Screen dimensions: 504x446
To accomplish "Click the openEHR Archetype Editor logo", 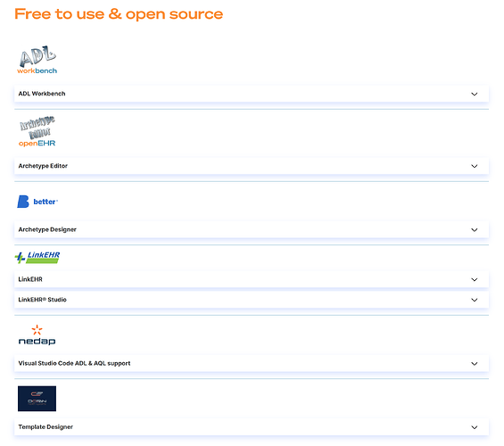I will coord(37,132).
